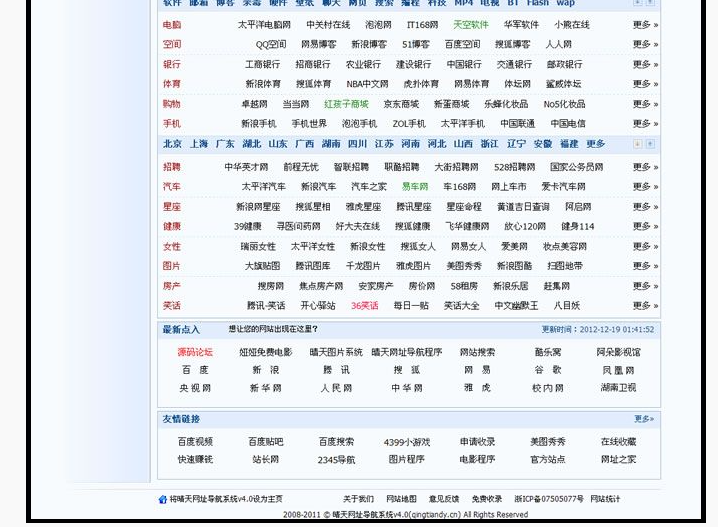Open 更多 in the 购物 row
Image resolution: width=723 pixels, height=527 pixels.
point(645,104)
